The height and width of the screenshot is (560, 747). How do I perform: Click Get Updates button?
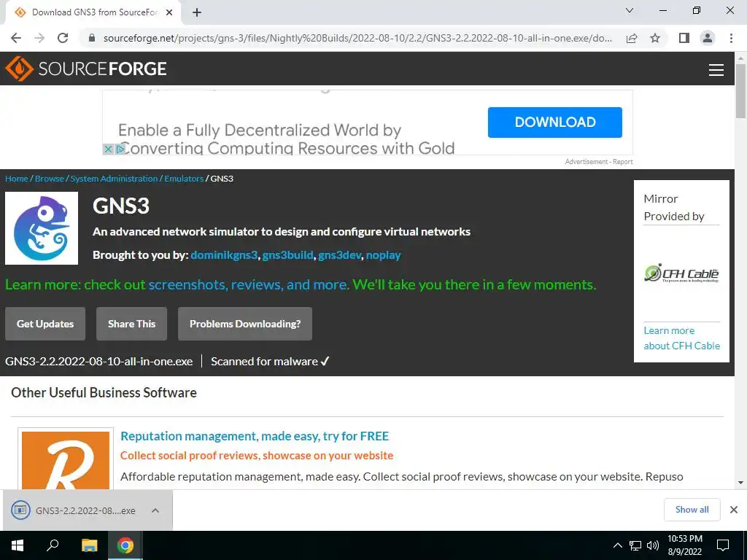(x=45, y=324)
